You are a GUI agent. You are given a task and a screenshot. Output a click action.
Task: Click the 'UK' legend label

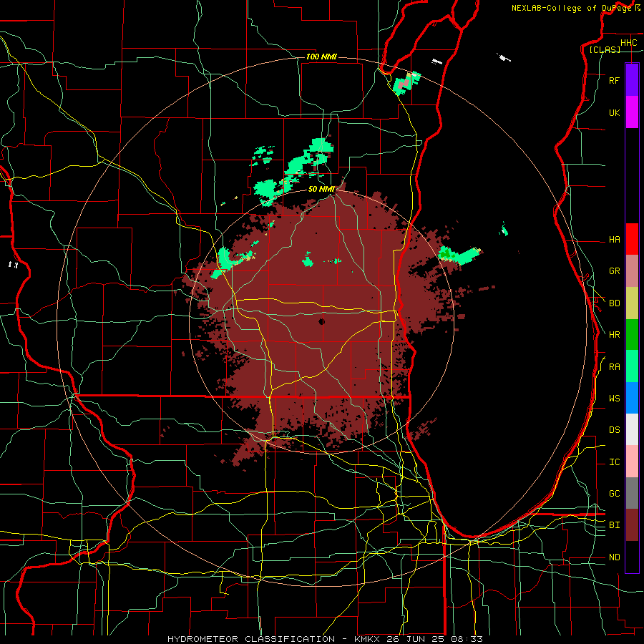tap(614, 112)
